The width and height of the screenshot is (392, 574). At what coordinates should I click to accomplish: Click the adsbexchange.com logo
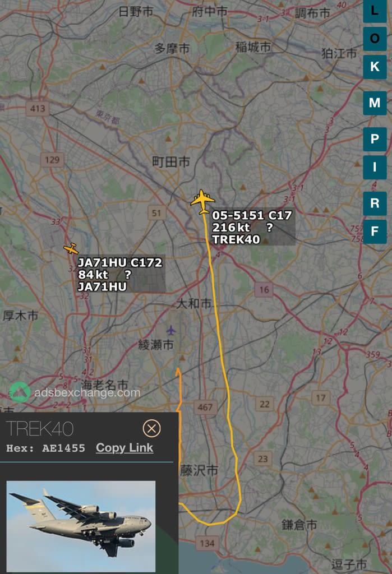[x=75, y=392]
